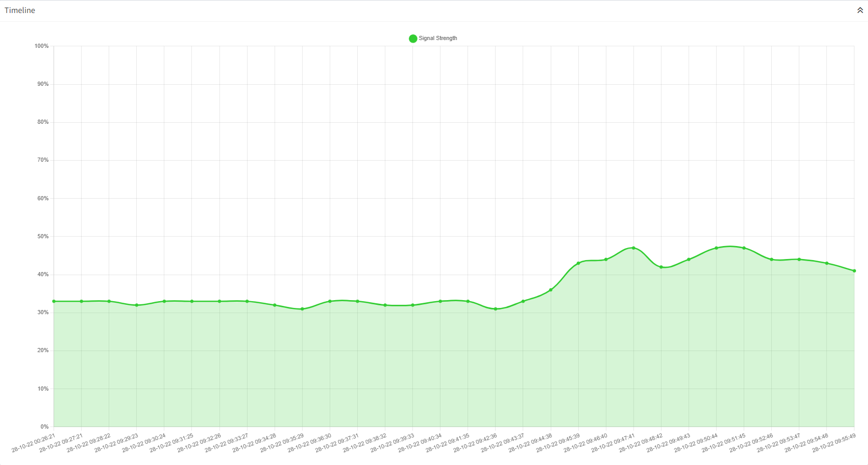Select the 31% low point at 09:35:29
868x465 pixels.
pos(302,309)
